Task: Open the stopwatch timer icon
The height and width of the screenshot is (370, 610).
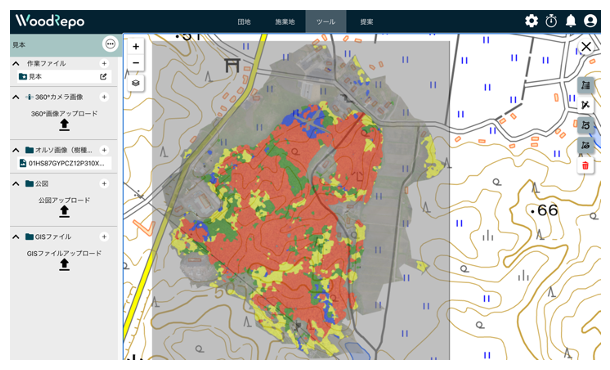Action: point(551,21)
